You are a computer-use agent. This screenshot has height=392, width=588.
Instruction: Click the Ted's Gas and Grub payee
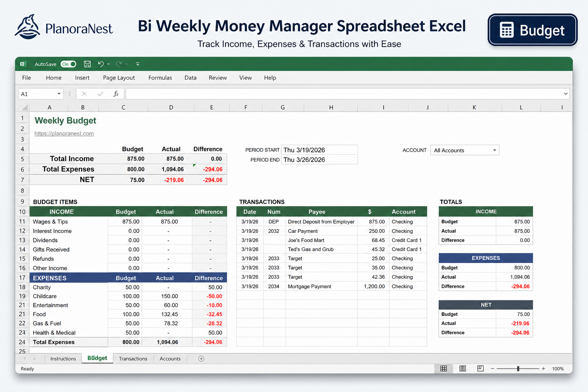pyautogui.click(x=310, y=249)
